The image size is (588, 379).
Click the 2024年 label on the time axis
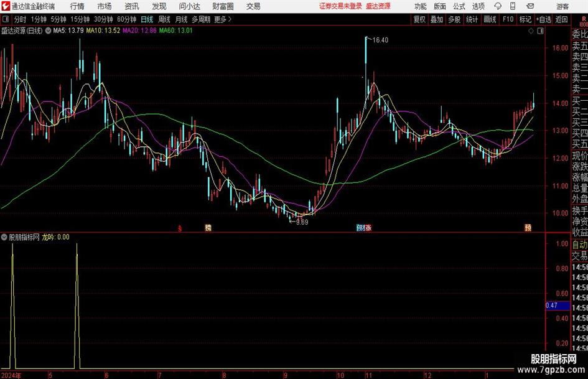[11, 375]
